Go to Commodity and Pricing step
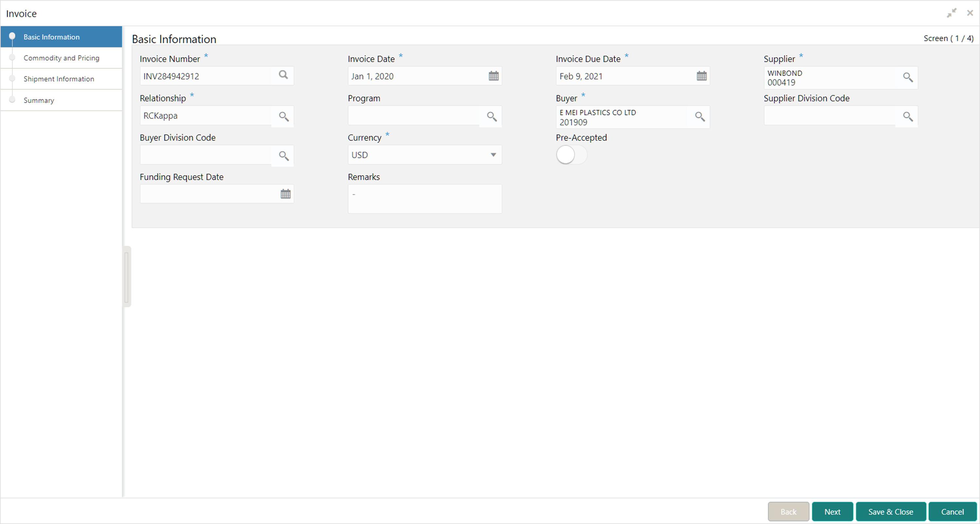The height and width of the screenshot is (524, 980). 61,58
